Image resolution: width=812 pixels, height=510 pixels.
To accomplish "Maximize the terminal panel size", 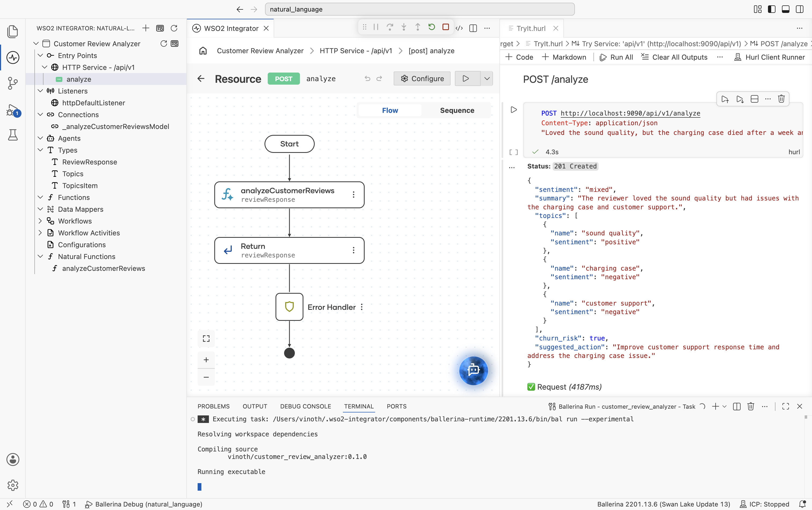I will pos(785,407).
